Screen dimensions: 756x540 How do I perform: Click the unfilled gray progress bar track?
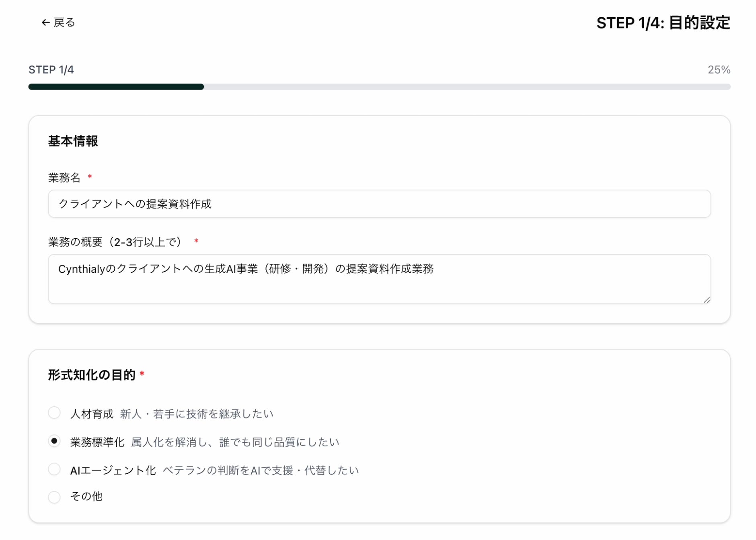point(466,87)
